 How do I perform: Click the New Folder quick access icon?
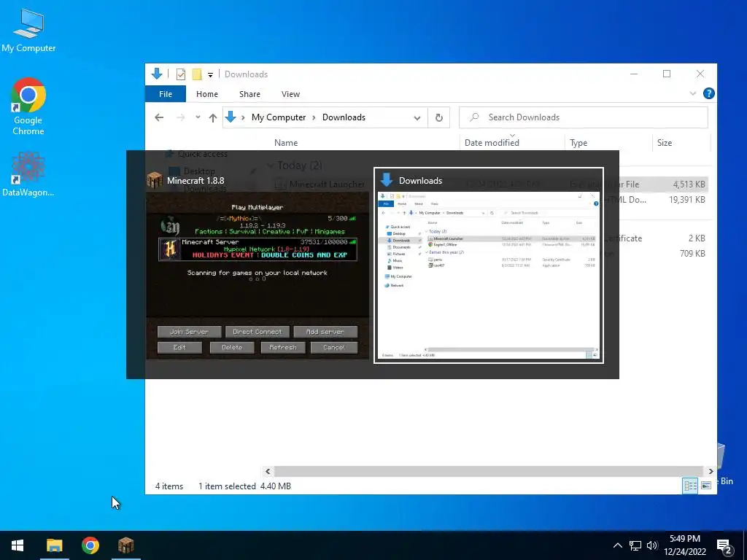pyautogui.click(x=197, y=74)
